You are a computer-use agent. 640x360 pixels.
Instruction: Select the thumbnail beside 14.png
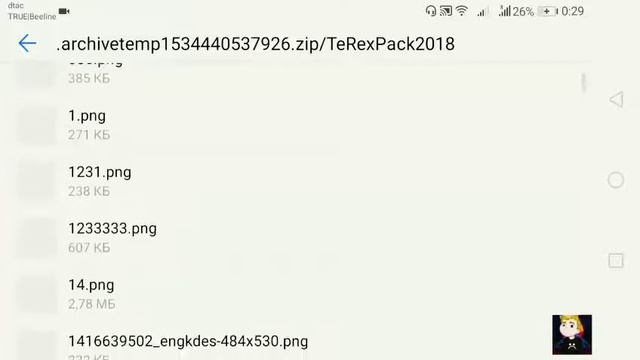[x=37, y=294]
